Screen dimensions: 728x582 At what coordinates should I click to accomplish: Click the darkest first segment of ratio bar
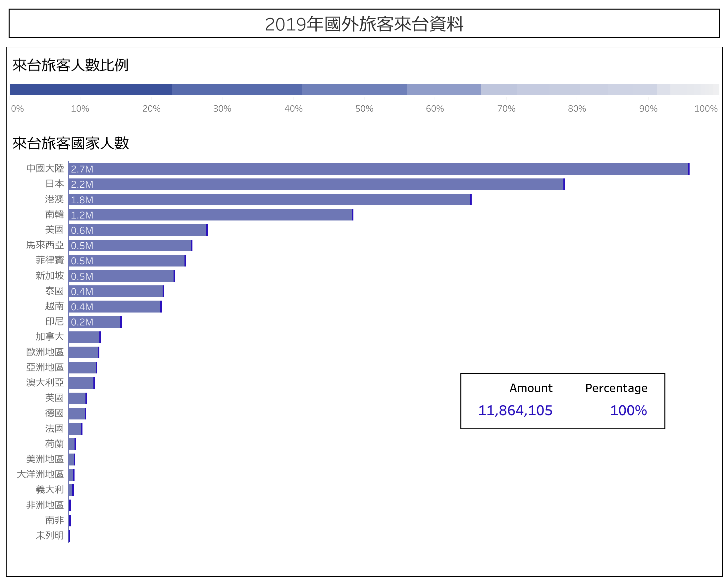91,89
